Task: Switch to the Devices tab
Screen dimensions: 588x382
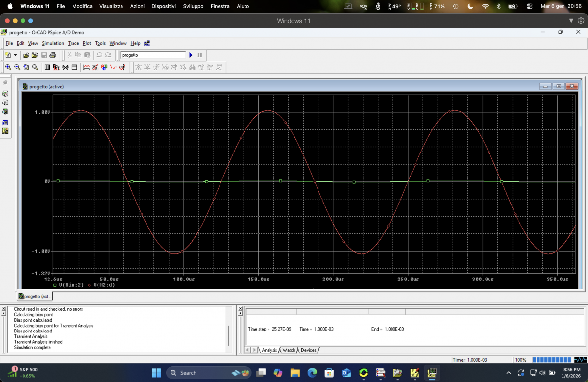Action: [x=308, y=350]
